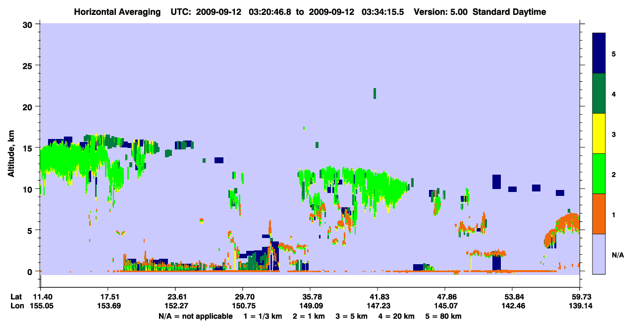Click latitude value '23.61'
644x330 pixels.
175,296
